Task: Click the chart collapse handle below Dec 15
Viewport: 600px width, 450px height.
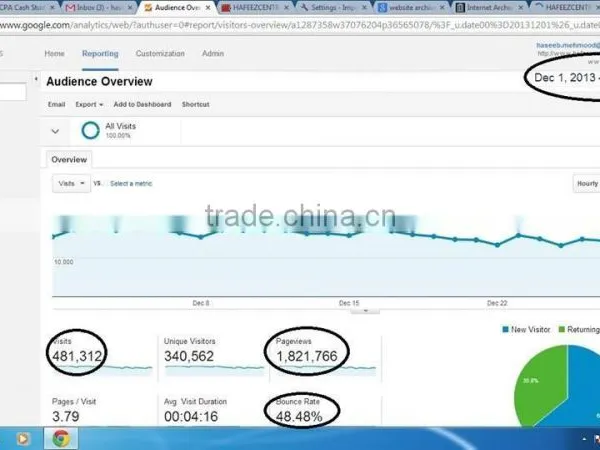Action: coord(365,311)
